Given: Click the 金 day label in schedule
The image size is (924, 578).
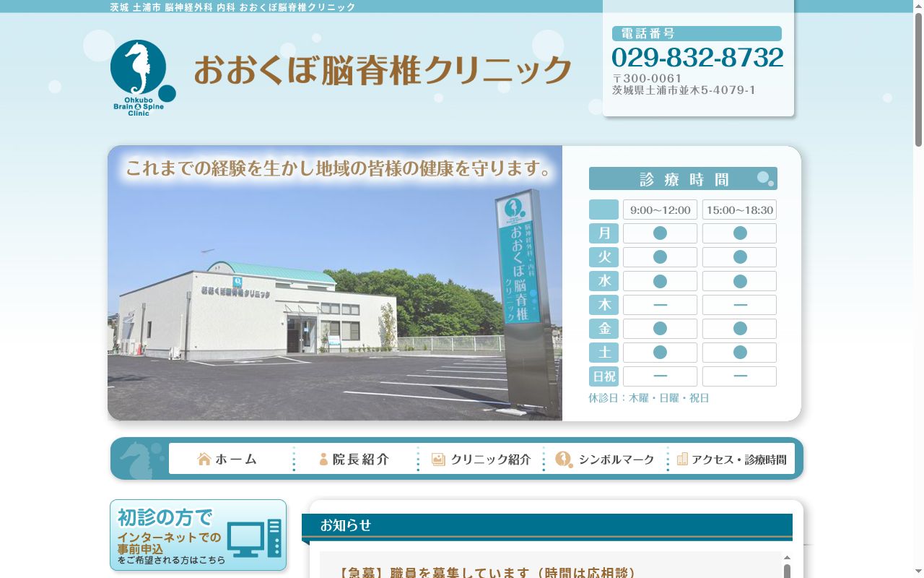Looking at the screenshot, I should pos(603,329).
